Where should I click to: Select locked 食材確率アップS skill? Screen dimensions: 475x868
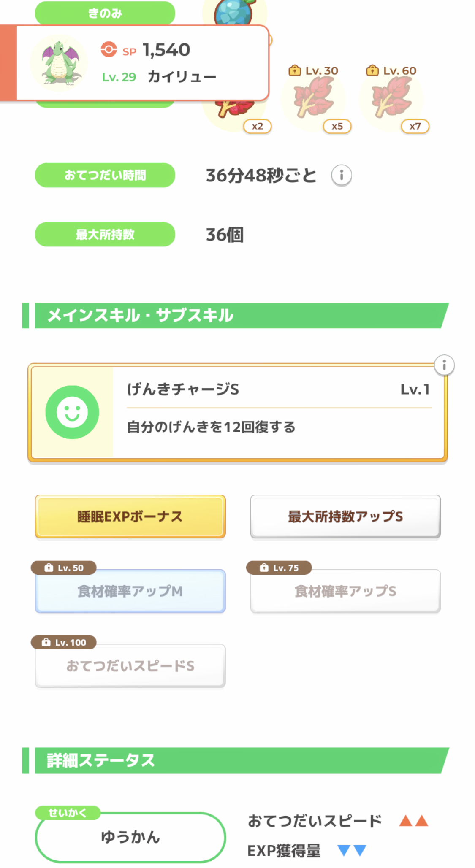pos(345,591)
